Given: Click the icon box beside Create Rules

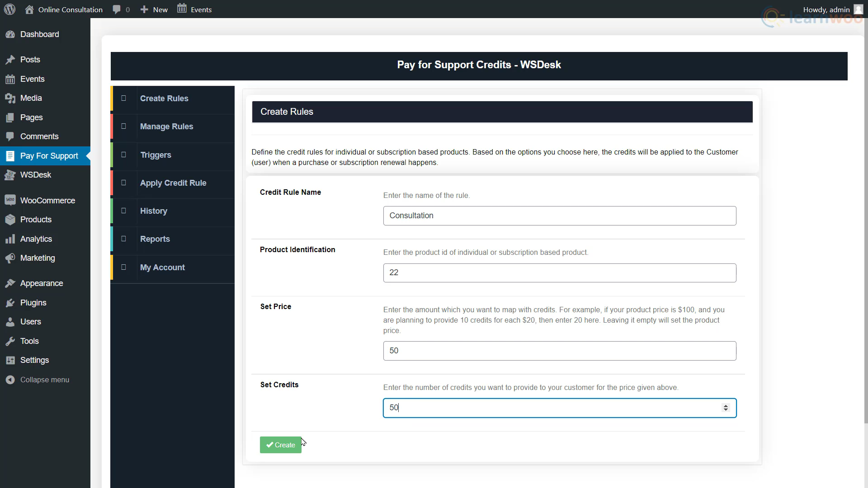Looking at the screenshot, I should click(123, 98).
